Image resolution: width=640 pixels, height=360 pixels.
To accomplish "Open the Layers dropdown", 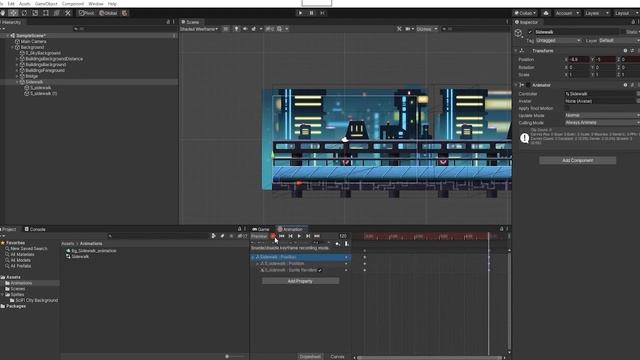I will pyautogui.click(x=596, y=13).
